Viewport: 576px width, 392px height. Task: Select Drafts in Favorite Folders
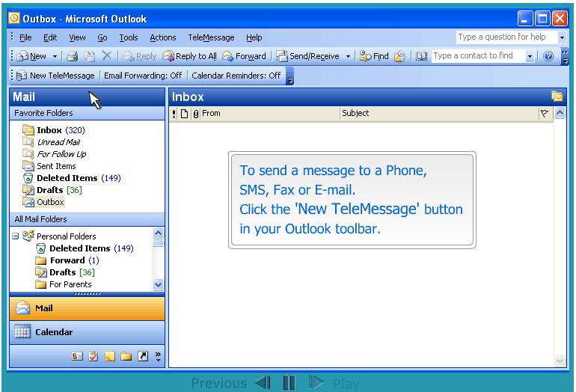coord(52,190)
